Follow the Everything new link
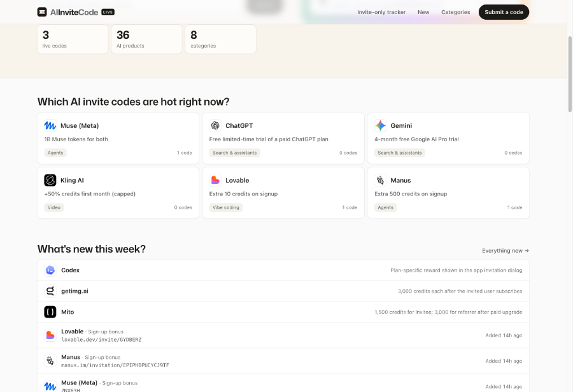Screen dimensions: 573x392 (x=505, y=251)
